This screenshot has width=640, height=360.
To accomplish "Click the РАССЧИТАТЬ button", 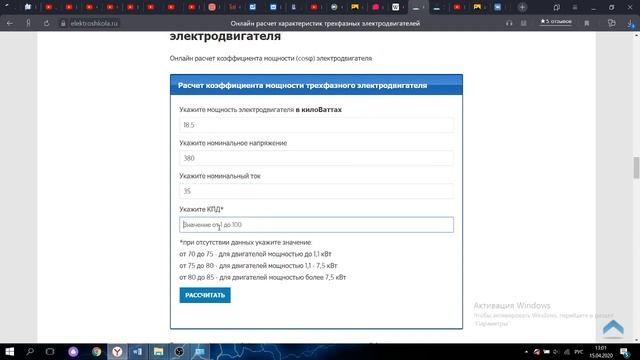I will coord(205,295).
